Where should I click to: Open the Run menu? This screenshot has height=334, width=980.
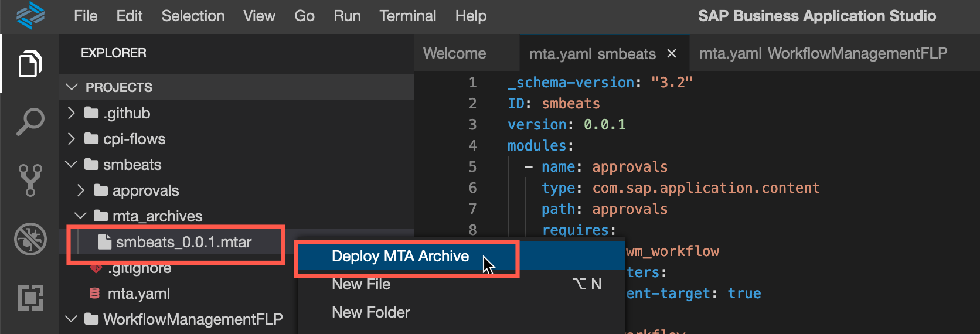(x=347, y=16)
